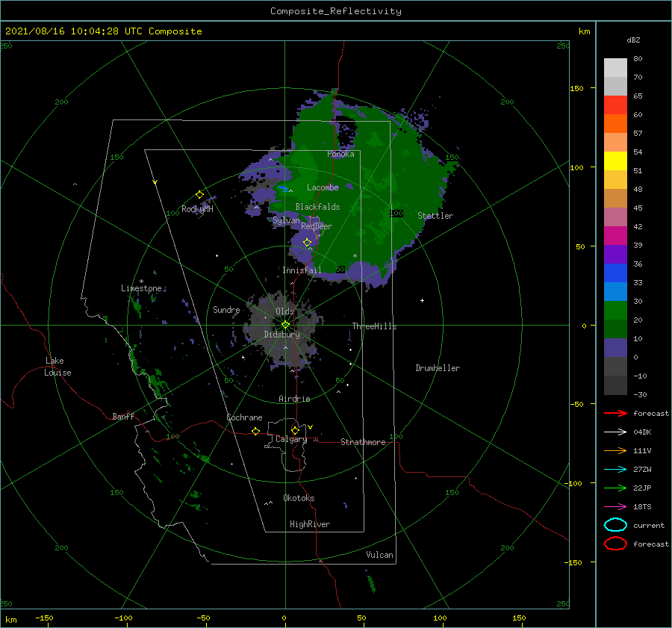This screenshot has height=628, width=672.
Task: Select the orange 111V arrow icon
Action: (615, 450)
